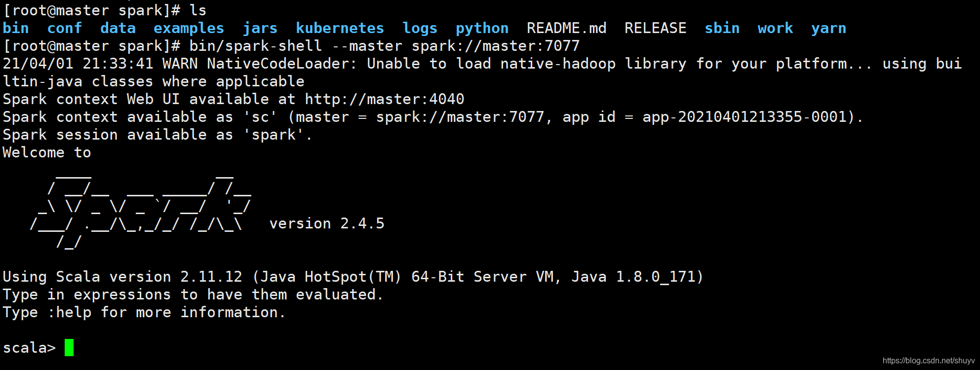Click the 'work' directory name
The height and width of the screenshot is (370, 980).
(x=775, y=28)
